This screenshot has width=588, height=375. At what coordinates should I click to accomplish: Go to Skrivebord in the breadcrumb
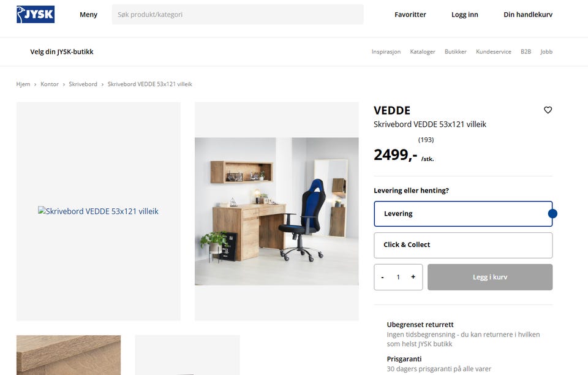click(83, 84)
